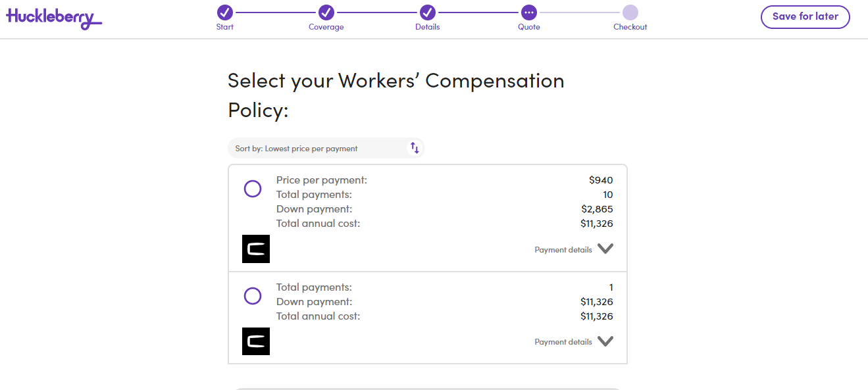The image size is (868, 390).
Task: Click the Checkout step label
Action: coord(630,27)
